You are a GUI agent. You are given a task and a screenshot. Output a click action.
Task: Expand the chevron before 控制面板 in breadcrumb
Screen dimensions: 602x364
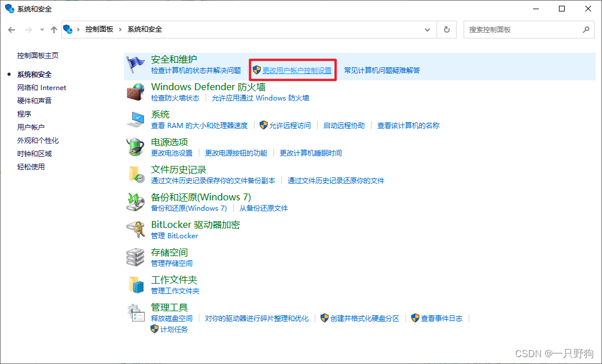pos(78,29)
